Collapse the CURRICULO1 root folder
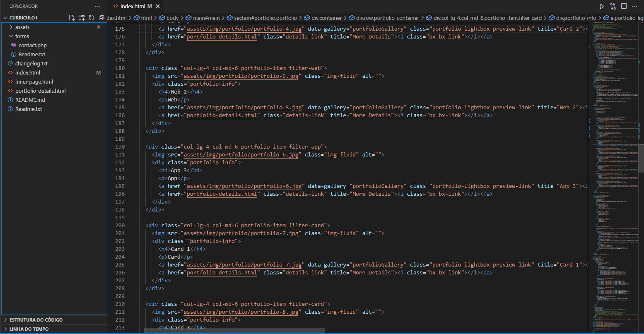Viewport: 644px width, 334px height. pyautogui.click(x=23, y=18)
